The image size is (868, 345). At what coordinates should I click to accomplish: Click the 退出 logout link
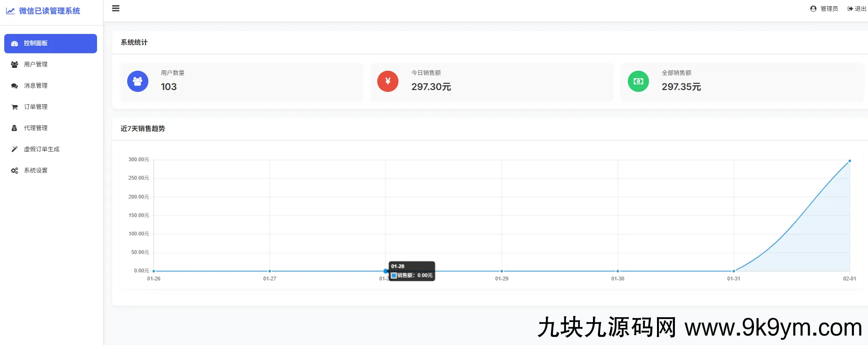click(x=860, y=8)
